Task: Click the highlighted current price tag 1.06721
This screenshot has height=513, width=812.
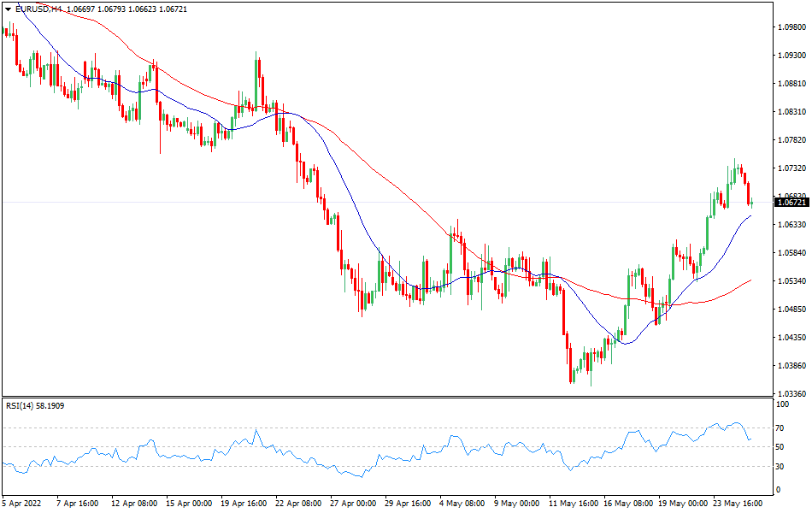Action: [791, 203]
